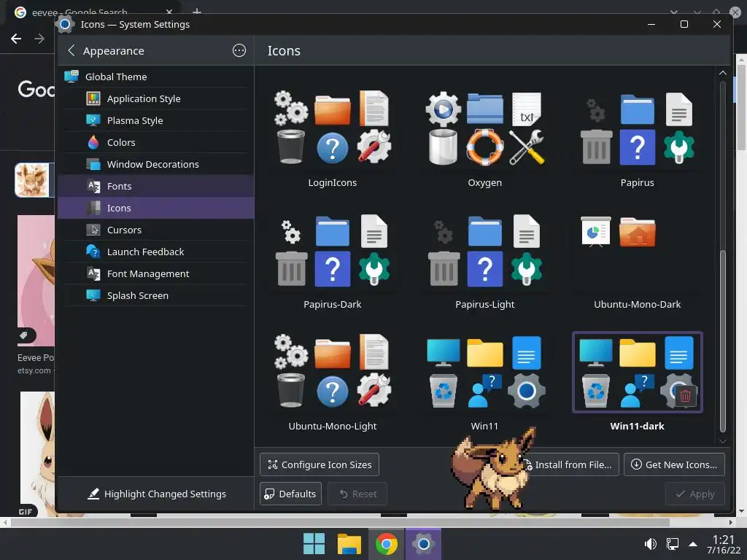Click the Window Decorations icon
The width and height of the screenshot is (747, 560).
pyautogui.click(x=93, y=164)
